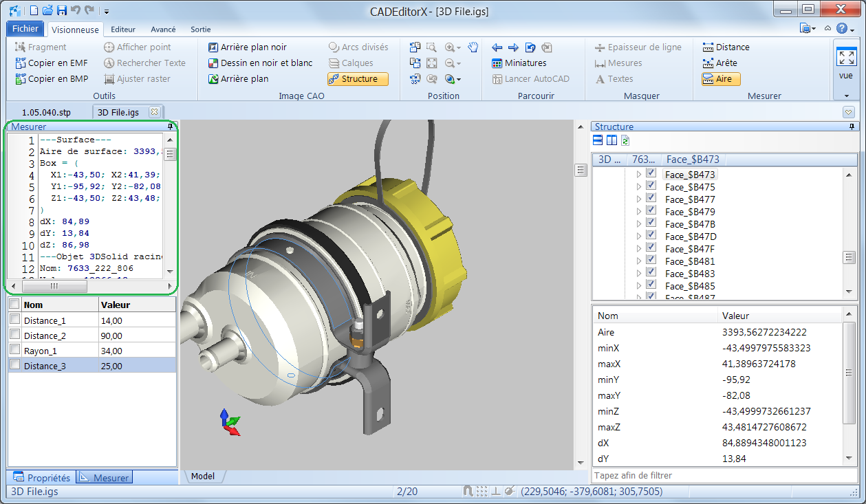Image resolution: width=866 pixels, height=504 pixels.
Task: Click the Distance measure button
Action: [x=726, y=47]
